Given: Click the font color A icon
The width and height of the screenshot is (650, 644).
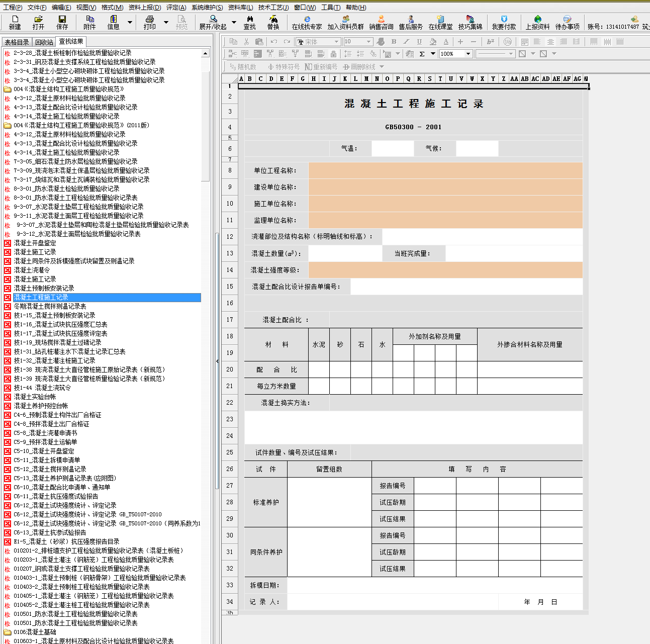Looking at the screenshot, I should 446,42.
